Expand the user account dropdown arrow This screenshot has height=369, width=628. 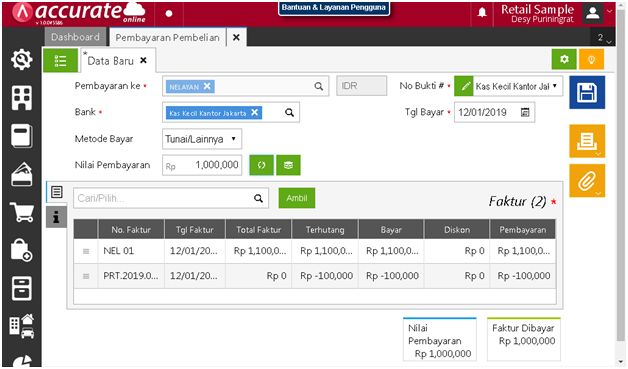coord(609,11)
